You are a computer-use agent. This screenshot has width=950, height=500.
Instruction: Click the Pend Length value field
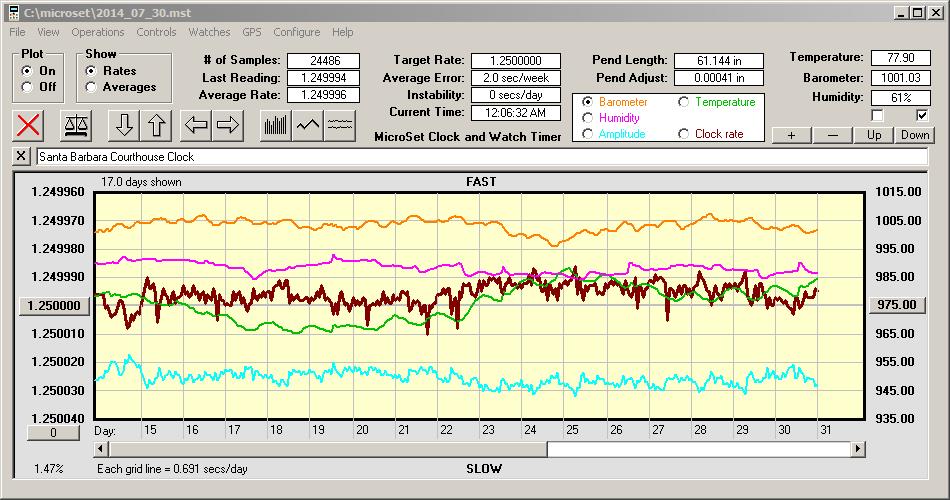pos(719,61)
